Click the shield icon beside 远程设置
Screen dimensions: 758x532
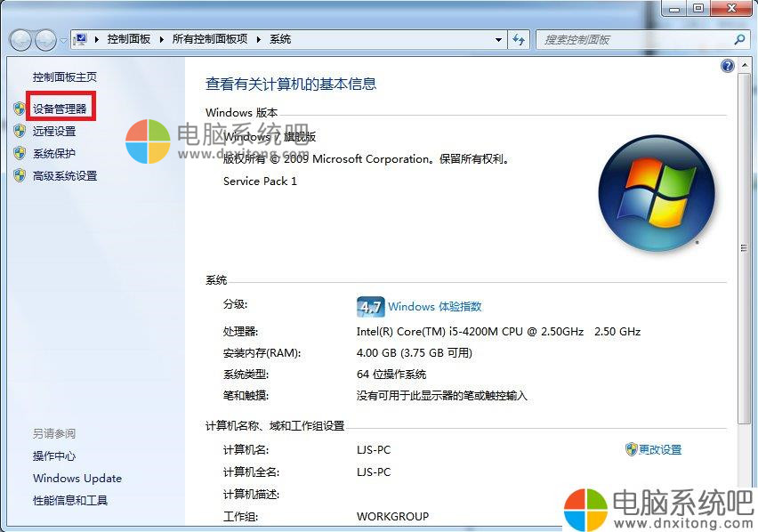(20, 131)
